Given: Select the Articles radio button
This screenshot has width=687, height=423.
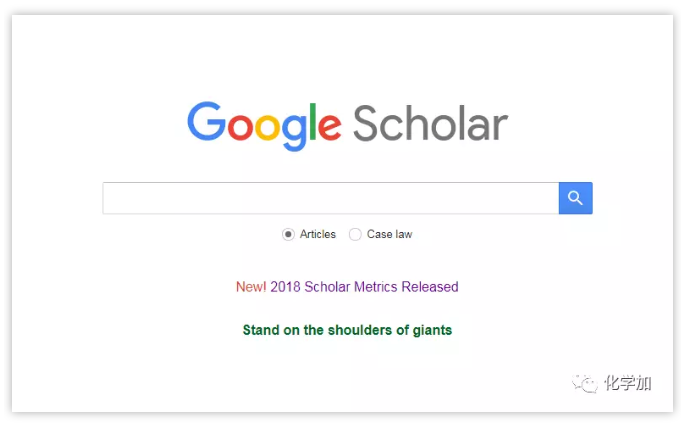Looking at the screenshot, I should pyautogui.click(x=288, y=234).
